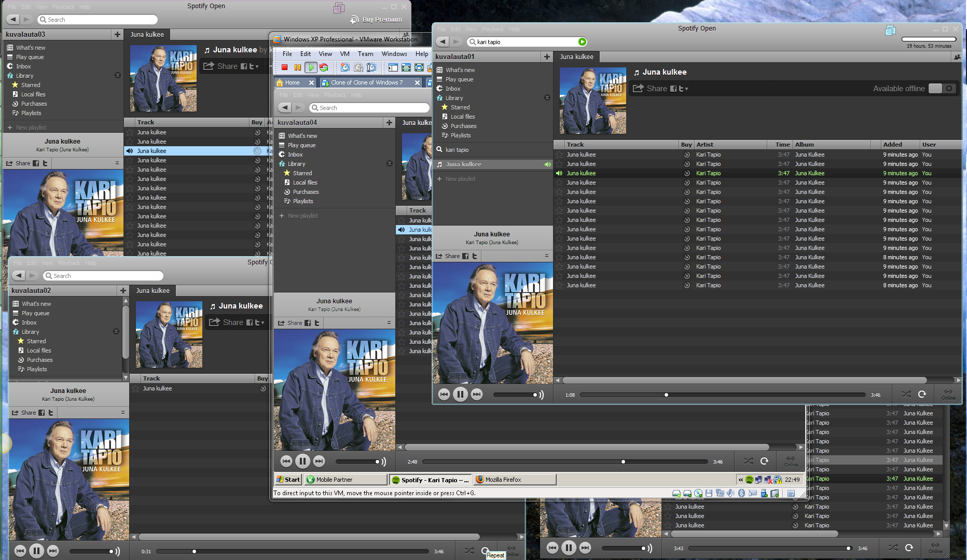This screenshot has width=967, height=560.
Task: Click Spotify tray icon in the XP taskbar
Action: coord(749,480)
